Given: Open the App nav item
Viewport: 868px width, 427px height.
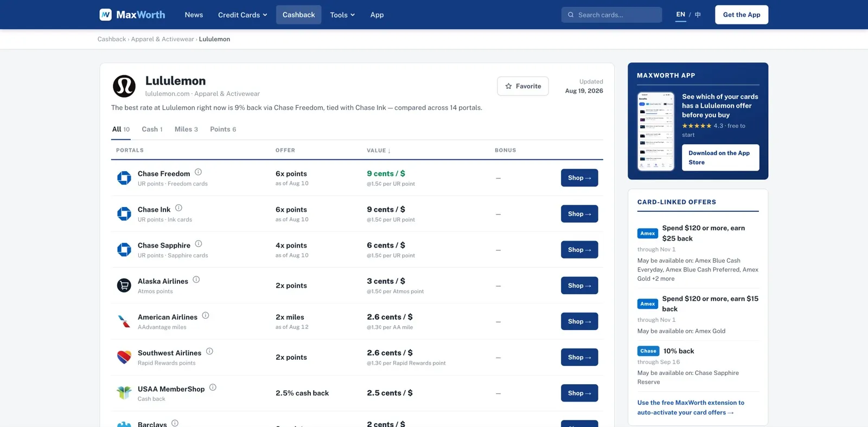Looking at the screenshot, I should pyautogui.click(x=377, y=15).
